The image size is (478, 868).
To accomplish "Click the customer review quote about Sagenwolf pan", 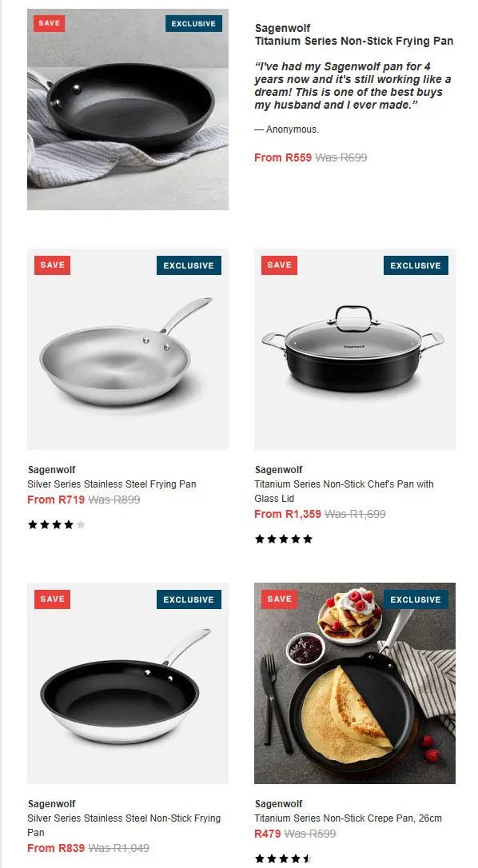I will tap(353, 86).
